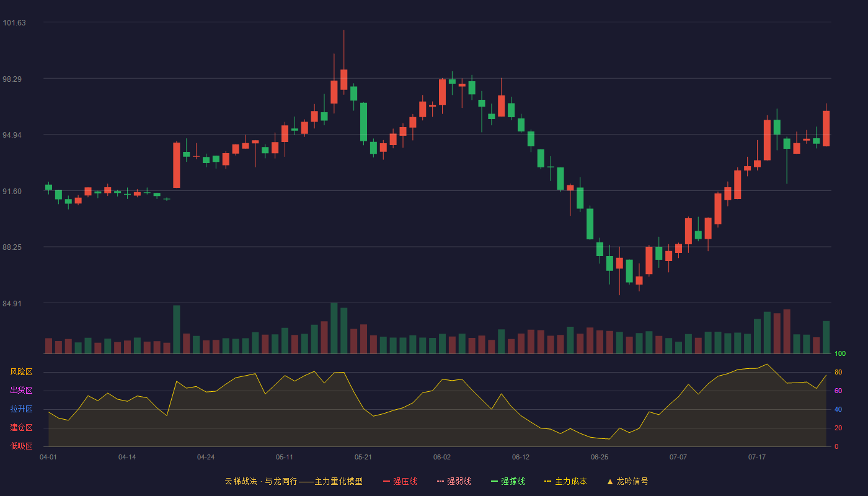Select the 101.63 price axis label
The width and height of the screenshot is (868, 496).
click(14, 23)
